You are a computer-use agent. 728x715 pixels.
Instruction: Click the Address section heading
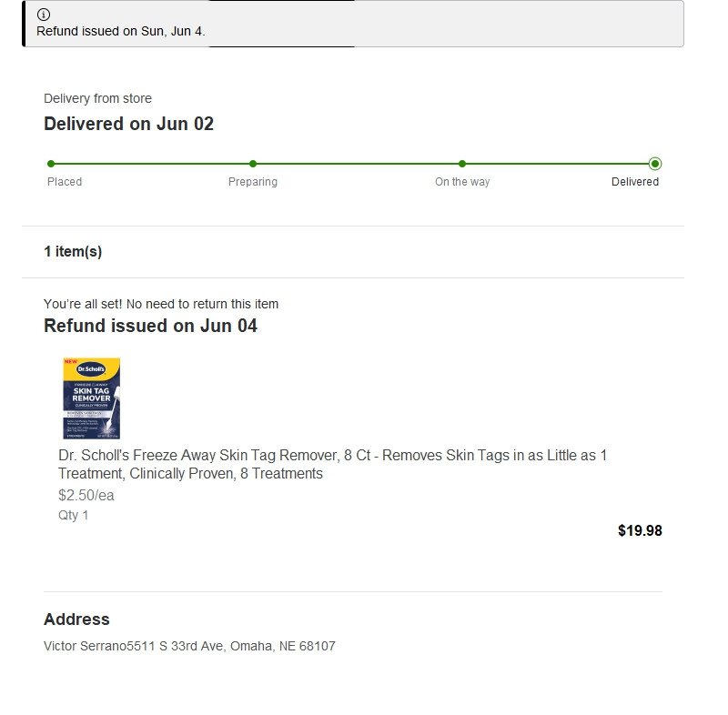[x=76, y=619]
